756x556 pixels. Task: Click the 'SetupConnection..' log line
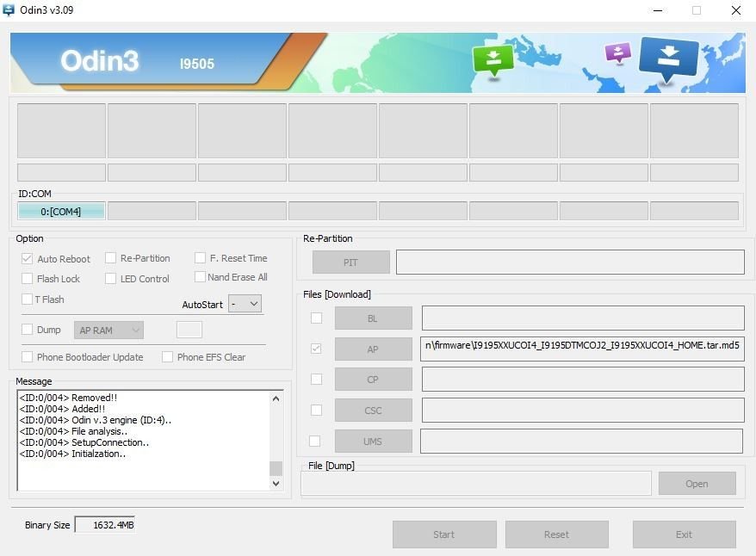tap(84, 442)
